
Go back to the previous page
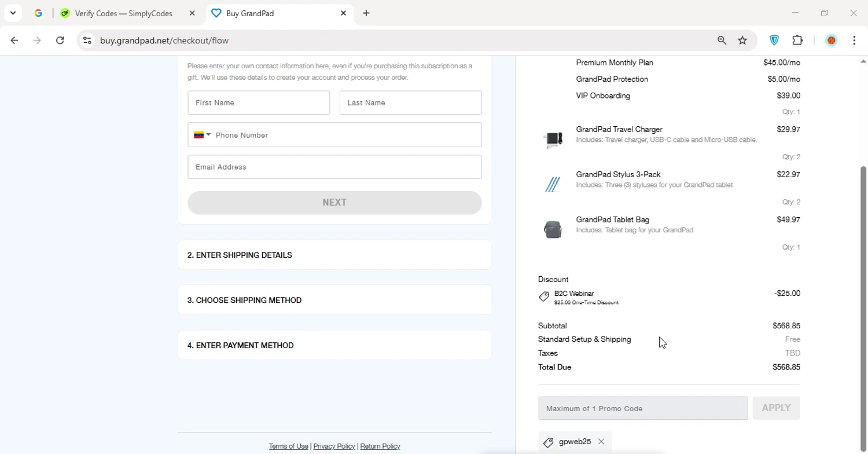[x=14, y=41]
